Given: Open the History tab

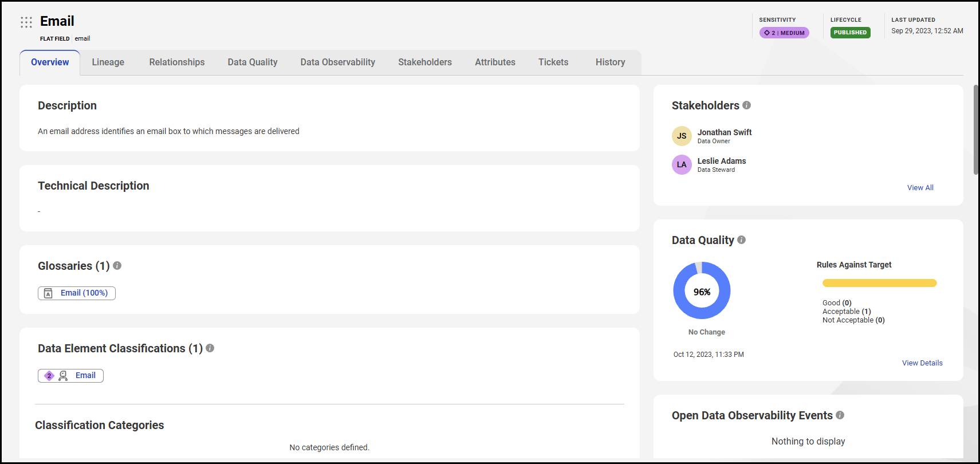Looking at the screenshot, I should 610,62.
